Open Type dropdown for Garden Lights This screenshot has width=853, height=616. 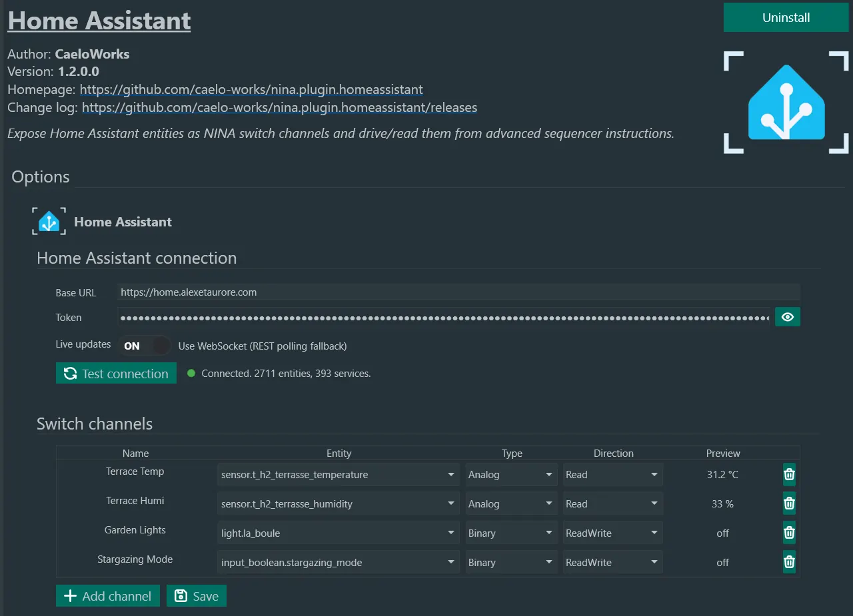(x=512, y=533)
